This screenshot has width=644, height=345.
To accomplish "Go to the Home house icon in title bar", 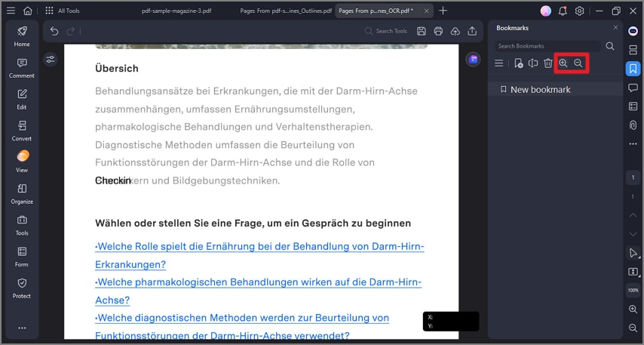I will point(27,11).
